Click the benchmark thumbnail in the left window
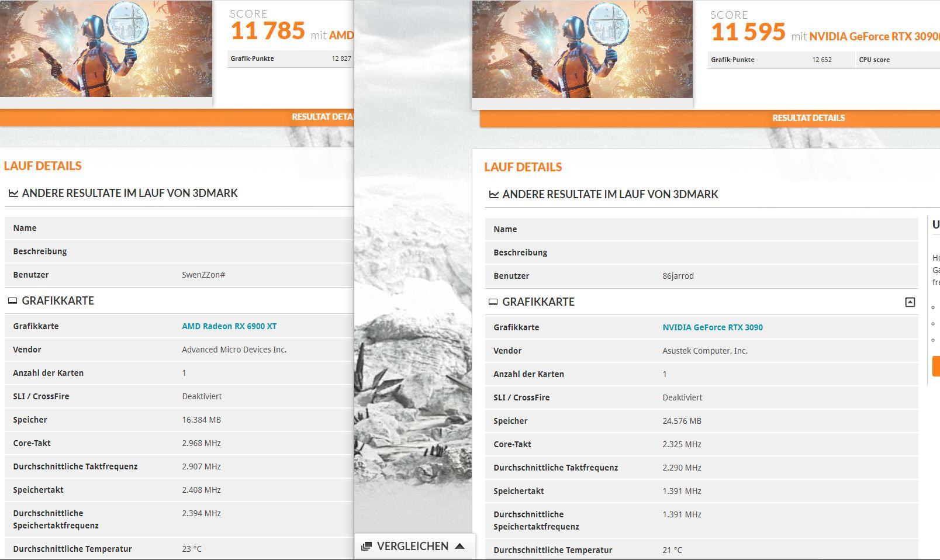 [106, 49]
